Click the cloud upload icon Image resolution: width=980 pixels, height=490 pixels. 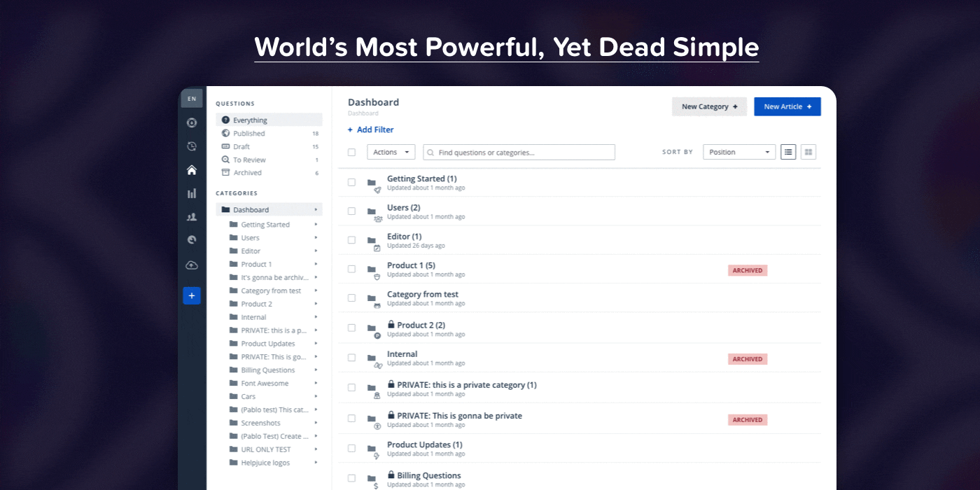coord(192,265)
